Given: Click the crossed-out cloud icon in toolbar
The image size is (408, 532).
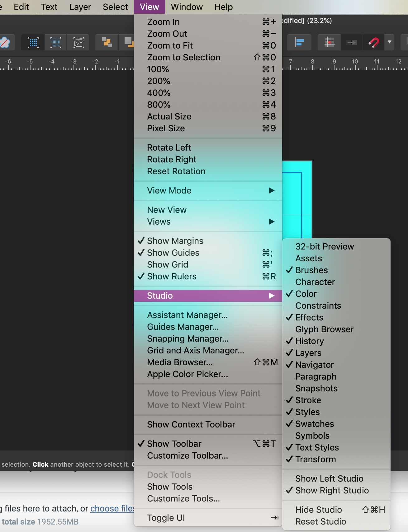Looking at the screenshot, I should tap(5, 42).
